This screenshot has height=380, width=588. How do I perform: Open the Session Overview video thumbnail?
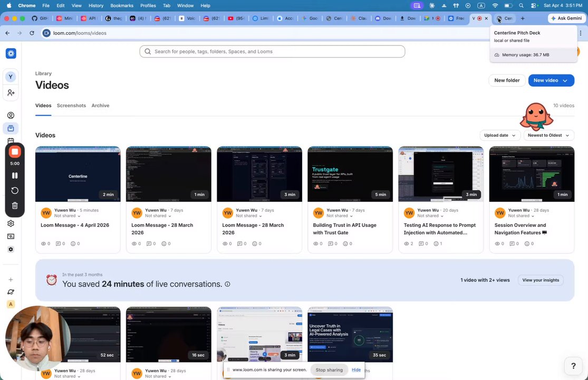(532, 174)
